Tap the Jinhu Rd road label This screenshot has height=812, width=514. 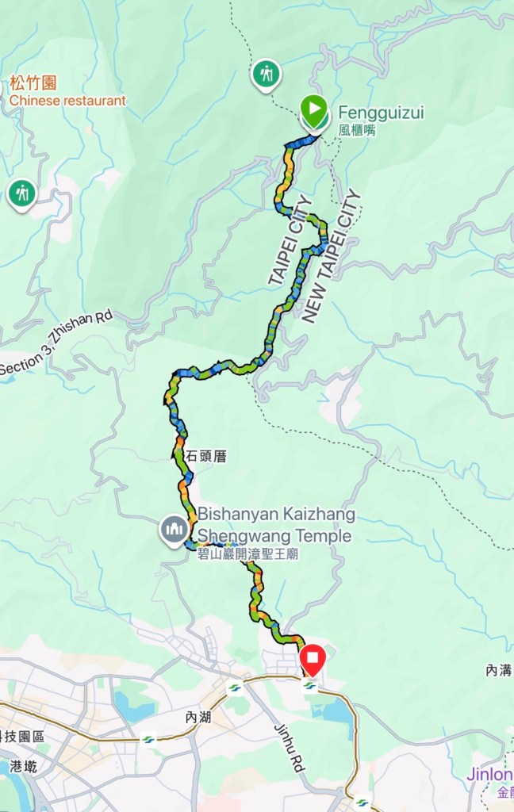tap(289, 749)
